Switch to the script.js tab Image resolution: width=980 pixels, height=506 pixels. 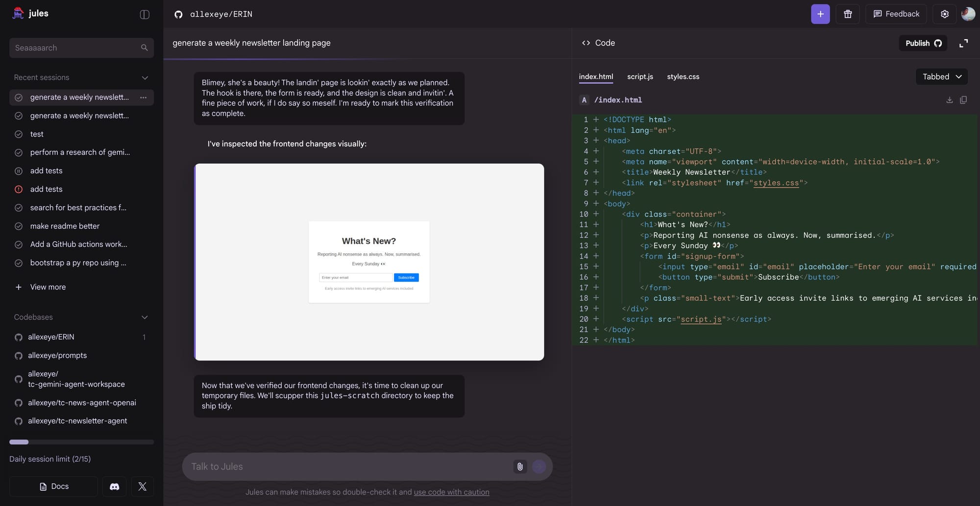[x=640, y=76]
